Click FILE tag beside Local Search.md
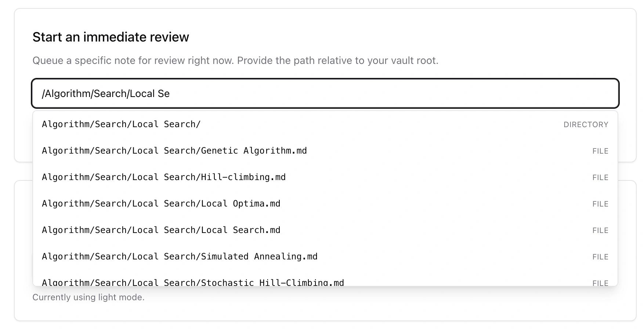Screen dimensions: 644x330 (x=600, y=230)
